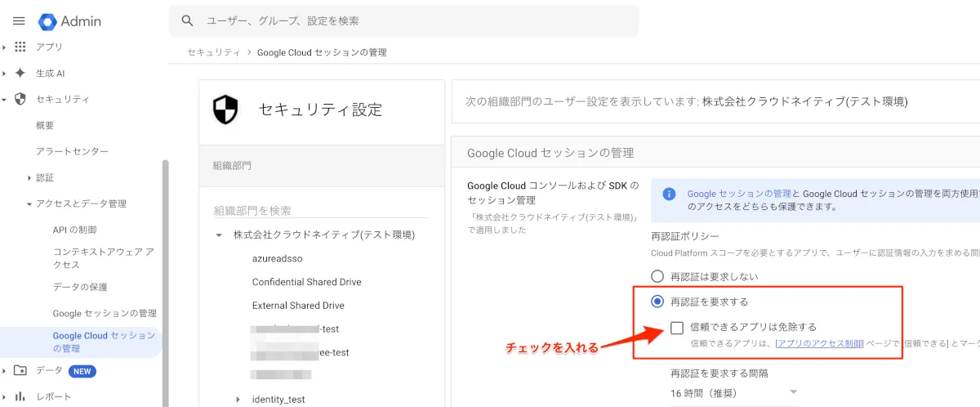Click セキュリティ breadcrumb link
Screen dimensions: 980x407
[x=214, y=52]
